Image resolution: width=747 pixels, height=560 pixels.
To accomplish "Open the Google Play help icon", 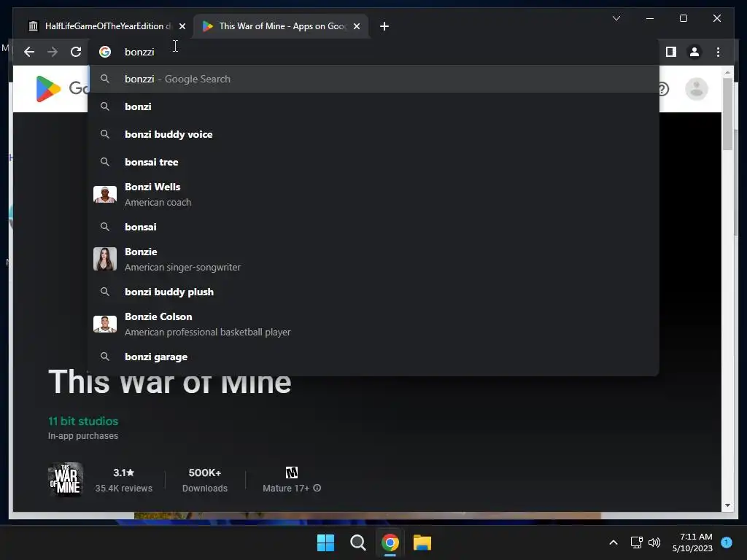I will click(x=664, y=89).
